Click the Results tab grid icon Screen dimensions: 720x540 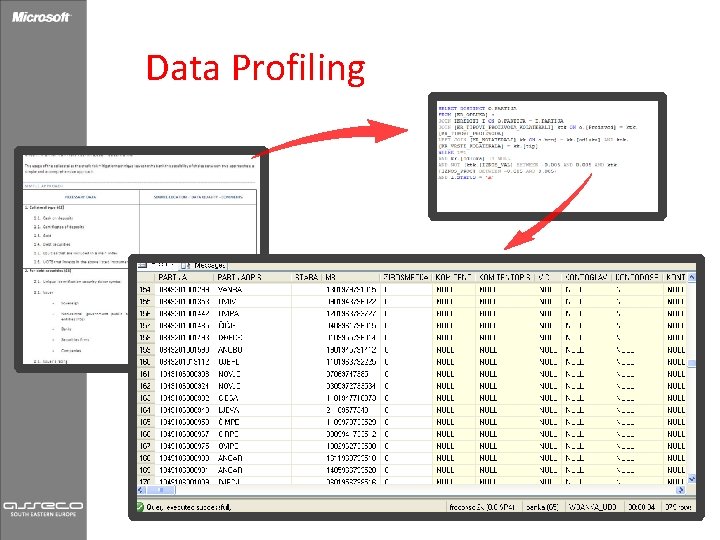pyautogui.click(x=142, y=265)
